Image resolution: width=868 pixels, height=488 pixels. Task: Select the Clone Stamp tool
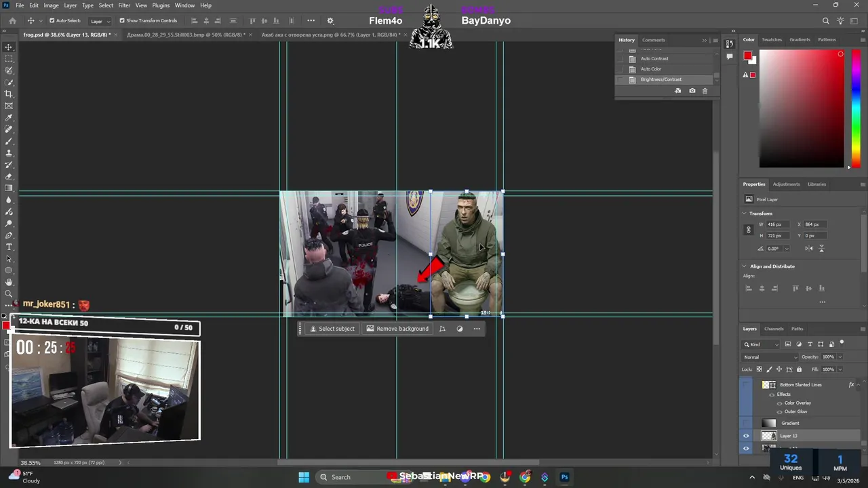click(x=9, y=153)
